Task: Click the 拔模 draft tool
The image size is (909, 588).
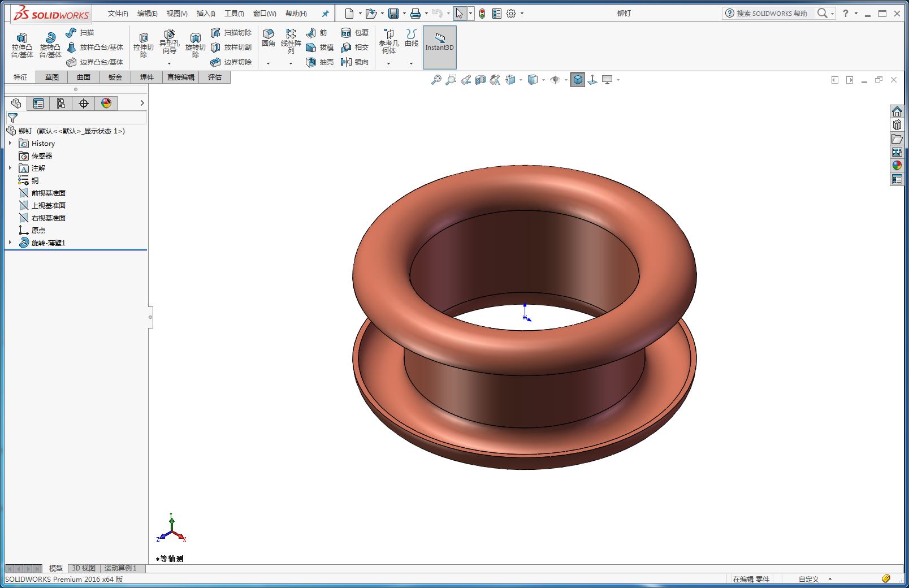Action: click(319, 47)
